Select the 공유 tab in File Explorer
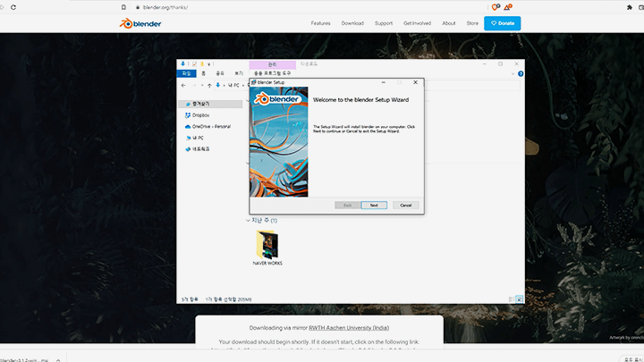This screenshot has height=362, width=644. [x=220, y=73]
